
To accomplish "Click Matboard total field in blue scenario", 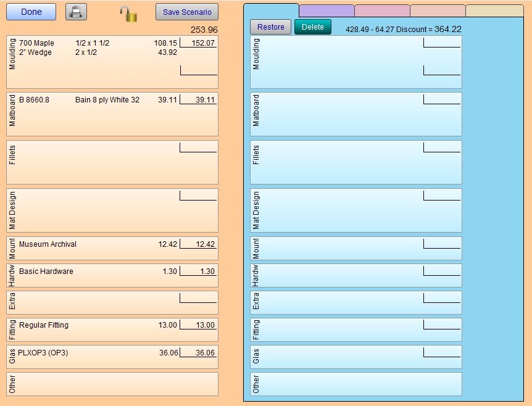I will (x=442, y=99).
